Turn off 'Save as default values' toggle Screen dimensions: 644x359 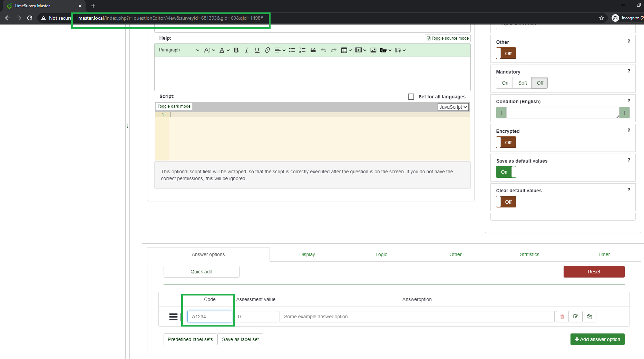506,172
